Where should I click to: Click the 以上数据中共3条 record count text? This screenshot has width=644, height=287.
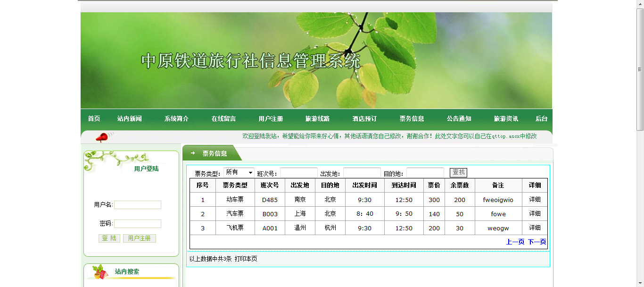point(211,259)
